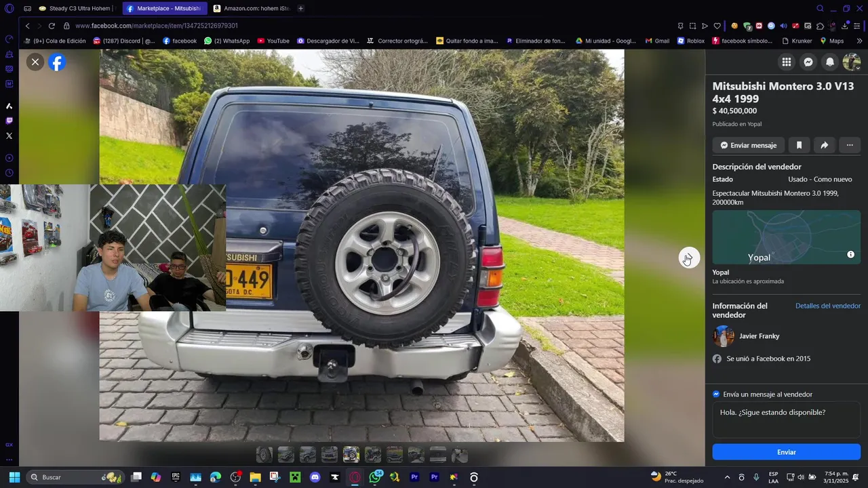Show hidden system tray icons chevron
Screen dimensions: 868x488
[727, 477]
